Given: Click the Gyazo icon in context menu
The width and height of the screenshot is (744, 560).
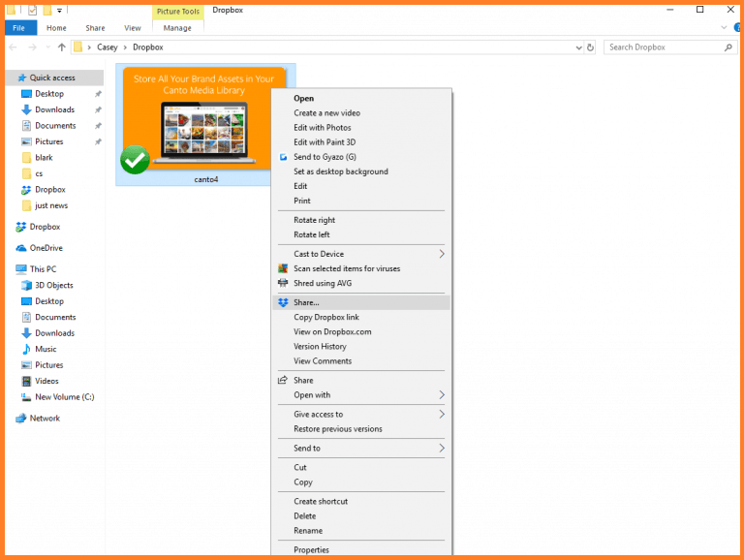Looking at the screenshot, I should point(283,157).
